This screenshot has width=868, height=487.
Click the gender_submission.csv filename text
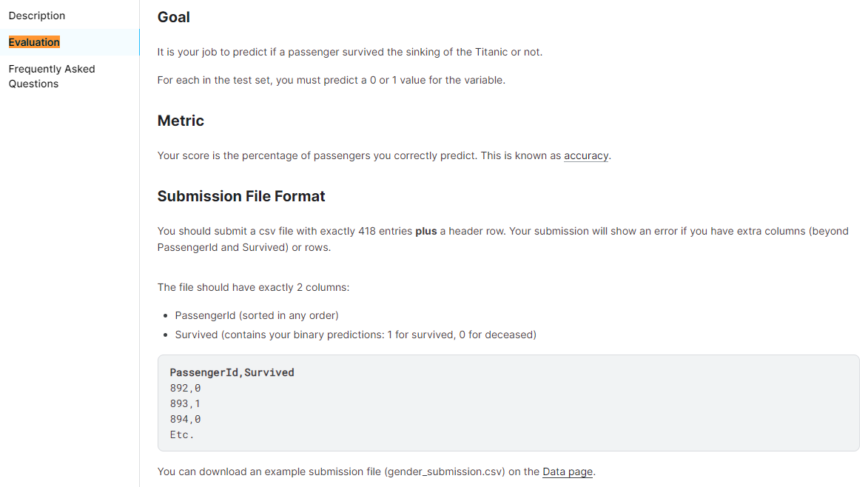pos(445,471)
